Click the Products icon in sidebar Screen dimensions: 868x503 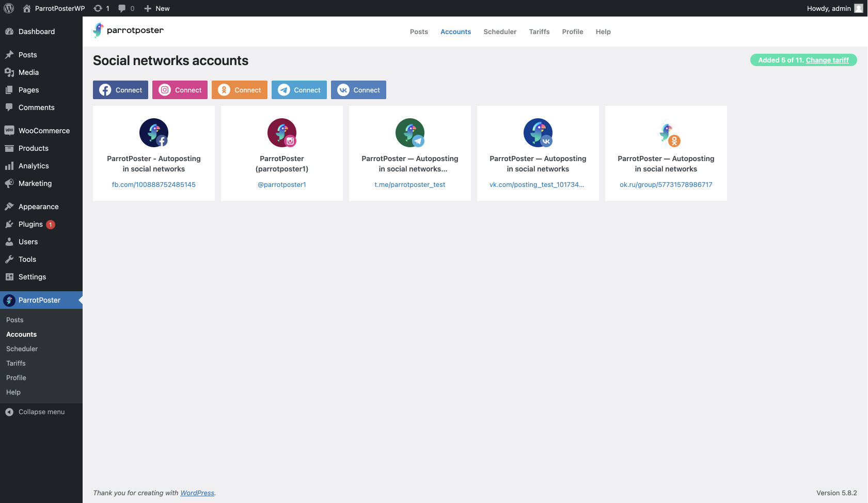9,148
